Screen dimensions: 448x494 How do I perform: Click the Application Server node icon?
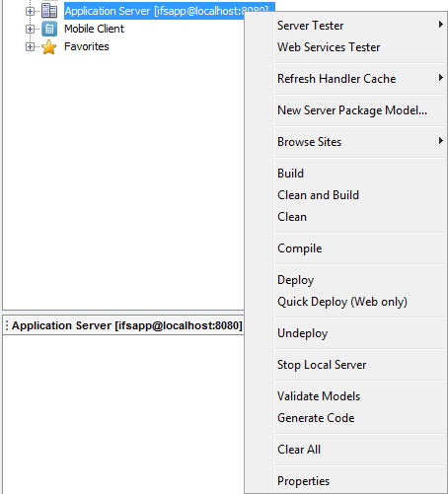49,11
